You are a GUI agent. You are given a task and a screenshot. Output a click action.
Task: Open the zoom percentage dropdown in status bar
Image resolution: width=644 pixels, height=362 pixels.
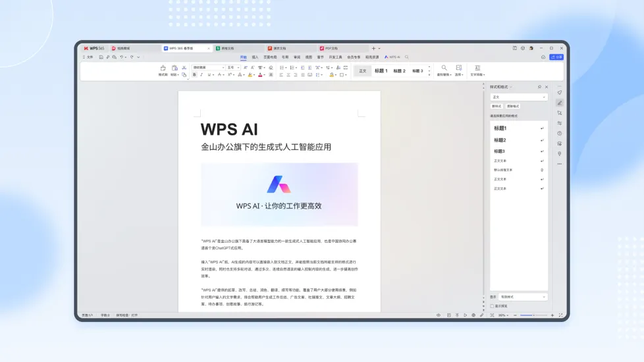pos(503,315)
